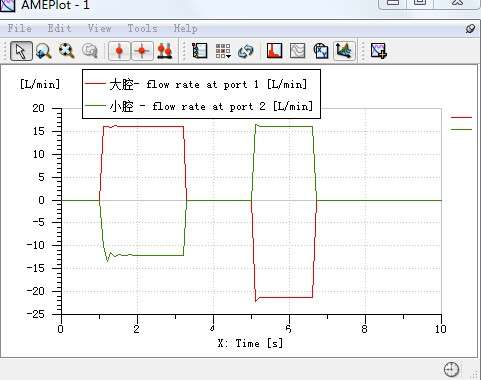Screen dimensions: 481x380
Task: Click the clock icon in status bar
Action: [452, 369]
